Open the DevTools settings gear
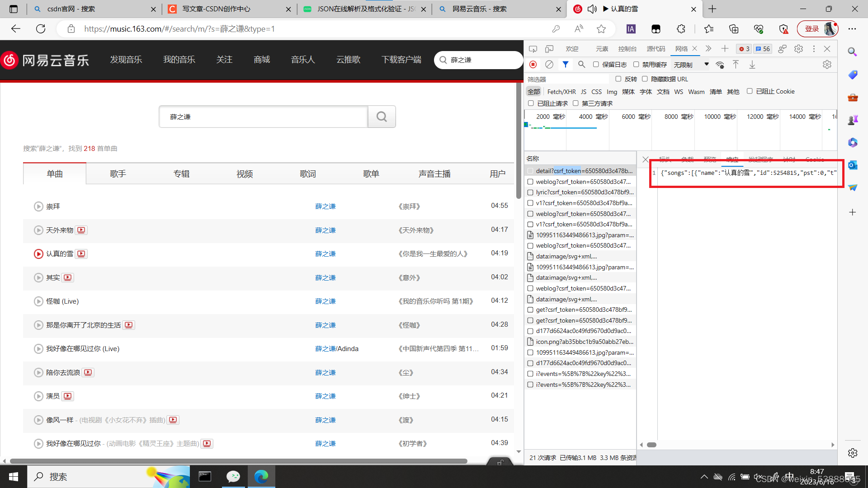868x488 pixels. tap(798, 49)
